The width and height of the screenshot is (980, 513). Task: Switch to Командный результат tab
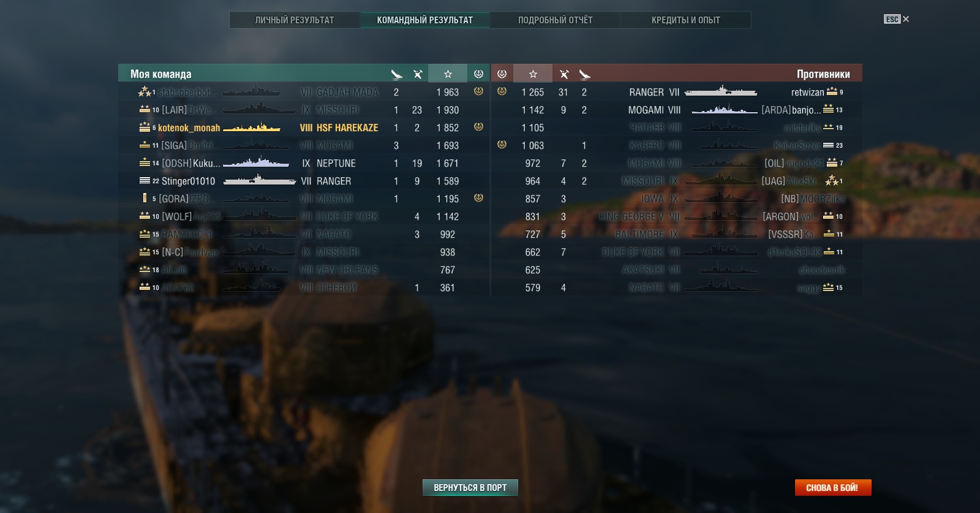(425, 20)
